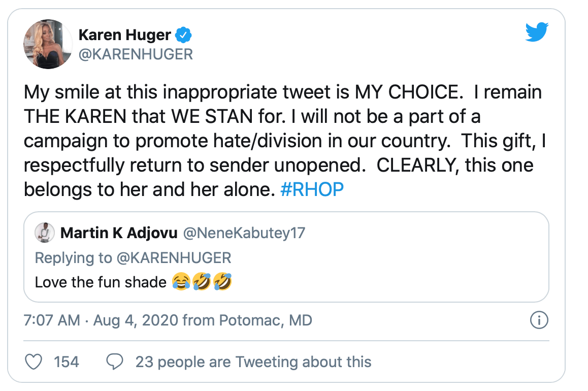Click the Karen Huger display name

pyautogui.click(x=125, y=36)
